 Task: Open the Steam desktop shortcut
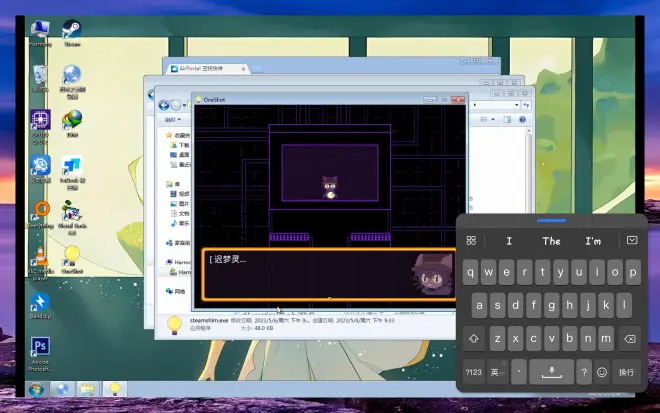72,33
